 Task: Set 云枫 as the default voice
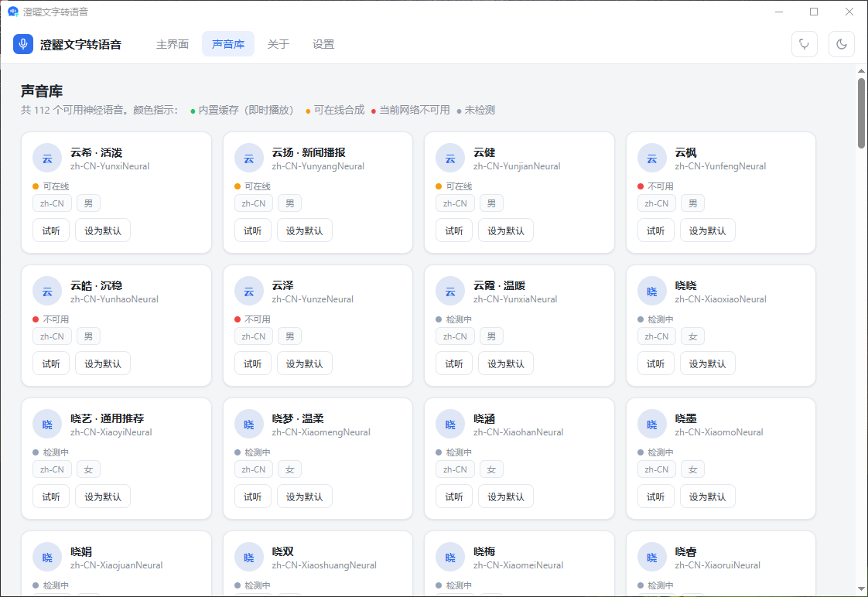pyautogui.click(x=707, y=230)
